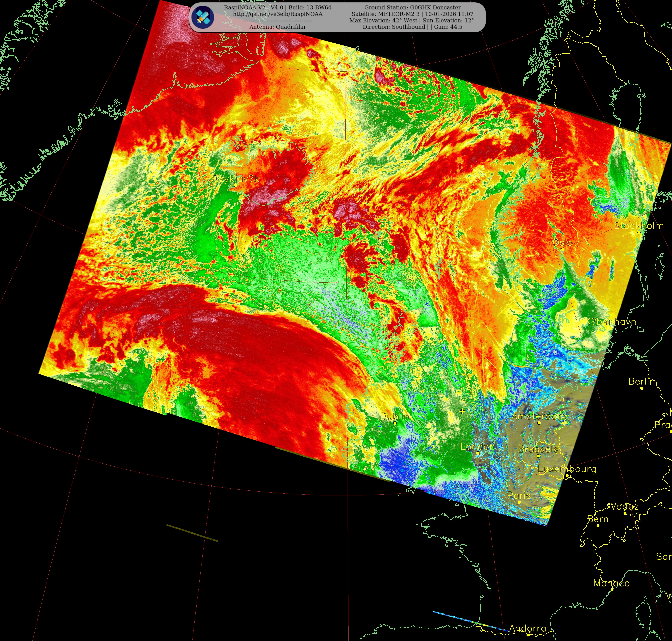Click the Brussels map label
Image resolution: width=672 pixels, height=641 pixels.
pyautogui.click(x=538, y=449)
